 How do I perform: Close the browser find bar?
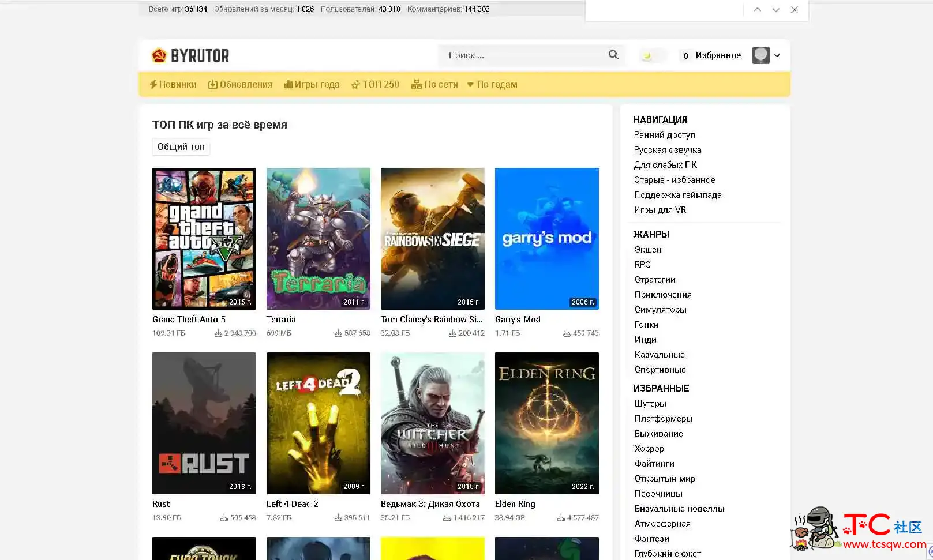[795, 10]
